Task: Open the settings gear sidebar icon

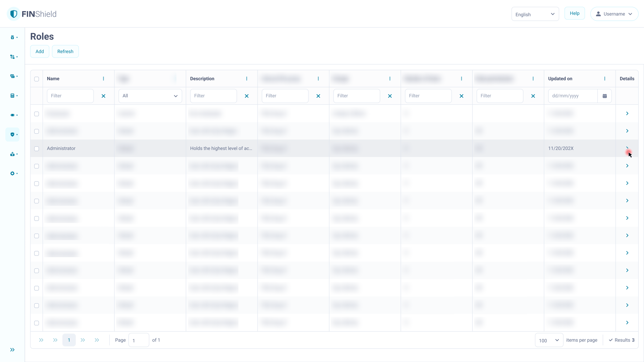Action: coord(12,174)
